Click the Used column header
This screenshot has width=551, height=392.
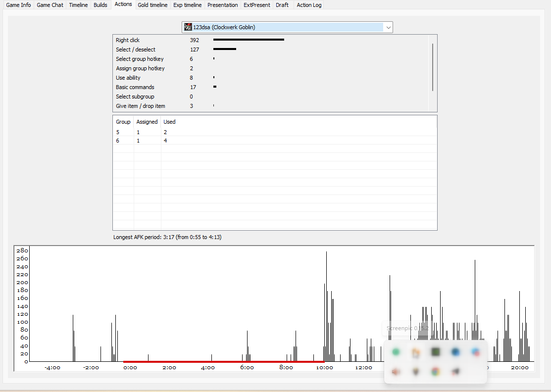tap(169, 122)
